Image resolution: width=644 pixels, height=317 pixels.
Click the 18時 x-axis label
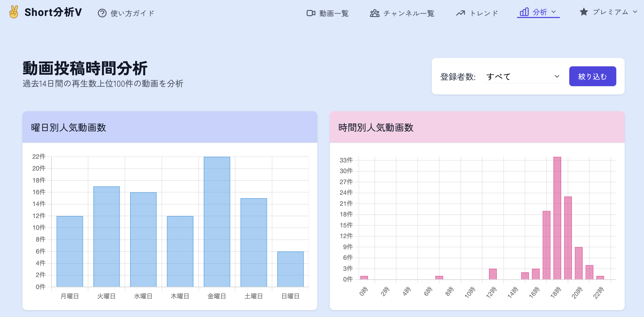click(556, 292)
